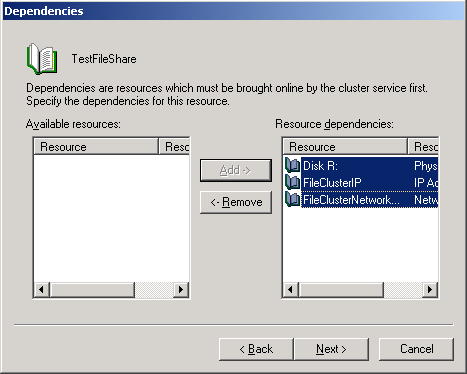Click the TestFileShare resource name label
The height and width of the screenshot is (374, 467).
tap(104, 59)
